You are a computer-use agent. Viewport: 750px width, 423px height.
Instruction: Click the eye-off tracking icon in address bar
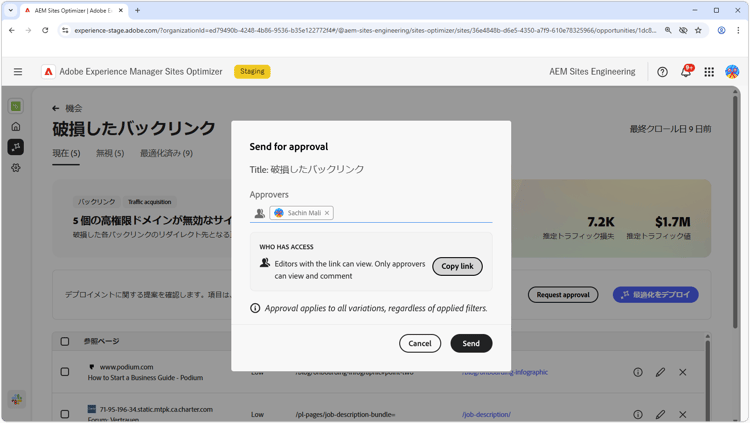683,30
